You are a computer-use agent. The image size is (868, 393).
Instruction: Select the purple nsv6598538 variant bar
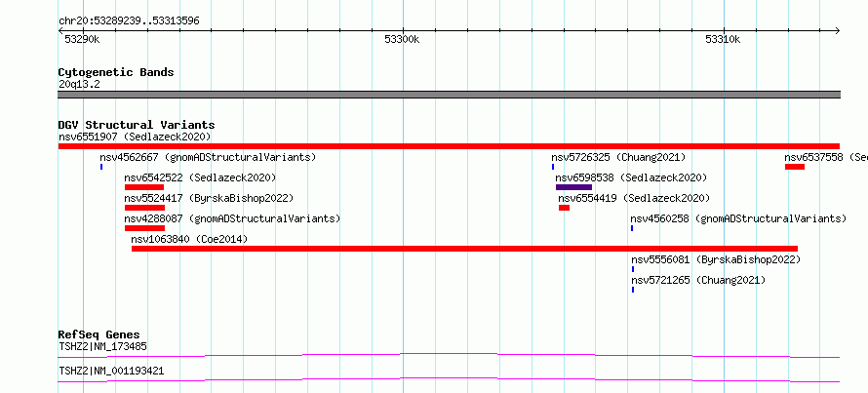click(573, 187)
